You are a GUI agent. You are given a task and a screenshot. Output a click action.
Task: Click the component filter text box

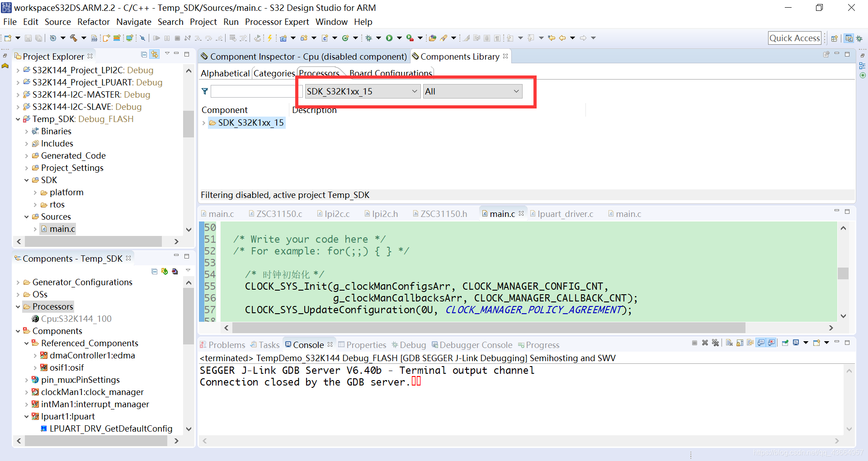pos(256,91)
